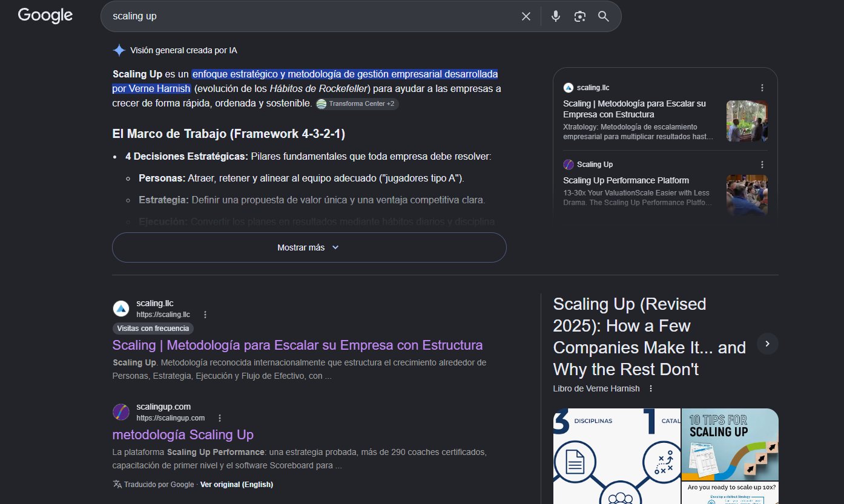Click knowledge panel title "Scaling Up (Revised 2025)"
Image resolution: width=844 pixels, height=504 pixels.
pyautogui.click(x=649, y=336)
